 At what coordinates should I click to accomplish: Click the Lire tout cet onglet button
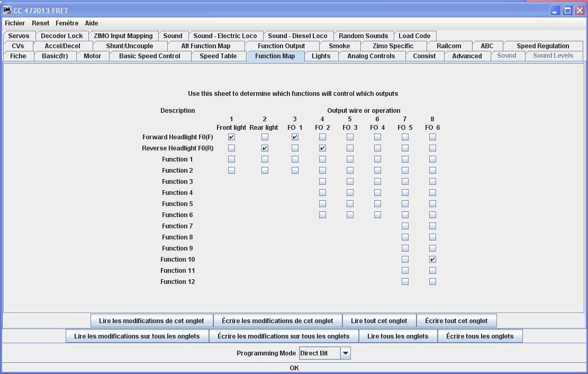379,320
